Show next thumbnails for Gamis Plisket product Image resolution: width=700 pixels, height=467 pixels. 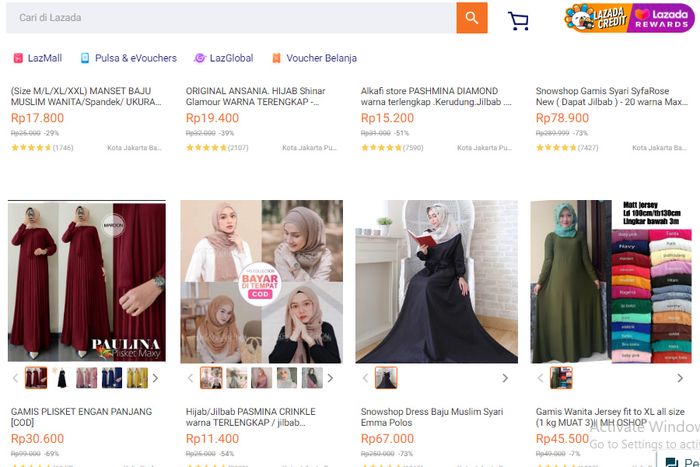coord(155,378)
